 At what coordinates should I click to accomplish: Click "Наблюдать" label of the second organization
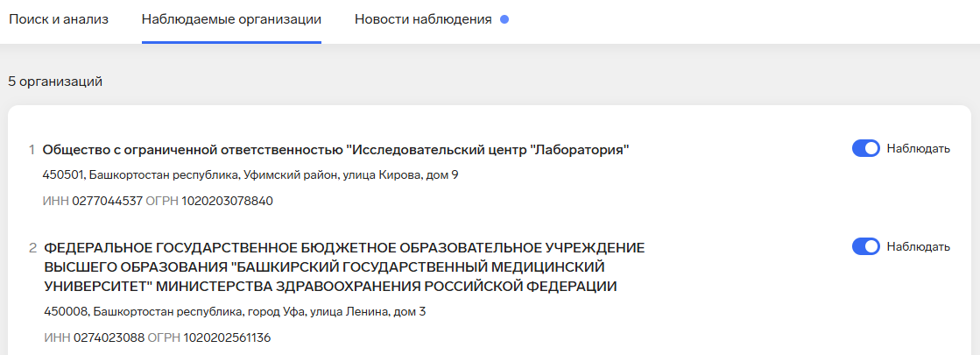pos(918,246)
